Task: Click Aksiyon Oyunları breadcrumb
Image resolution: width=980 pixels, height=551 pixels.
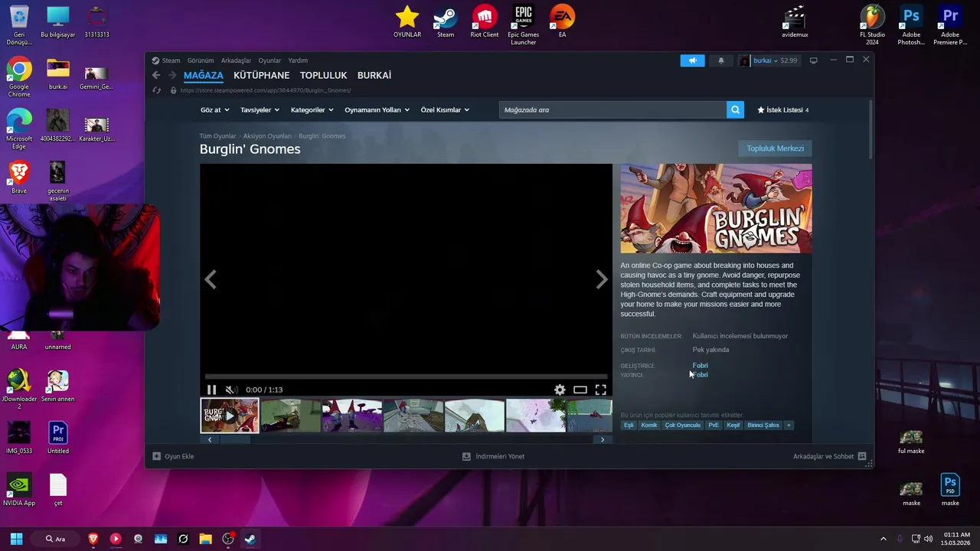Action: (x=267, y=136)
